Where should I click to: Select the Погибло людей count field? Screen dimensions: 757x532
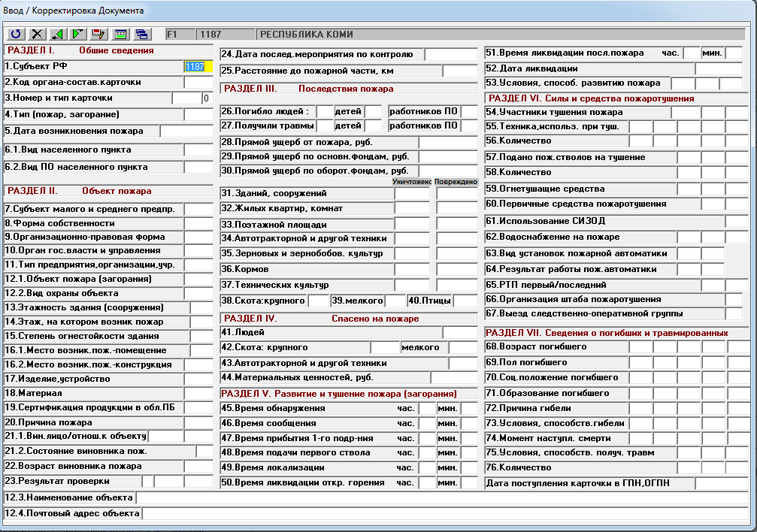point(325,111)
